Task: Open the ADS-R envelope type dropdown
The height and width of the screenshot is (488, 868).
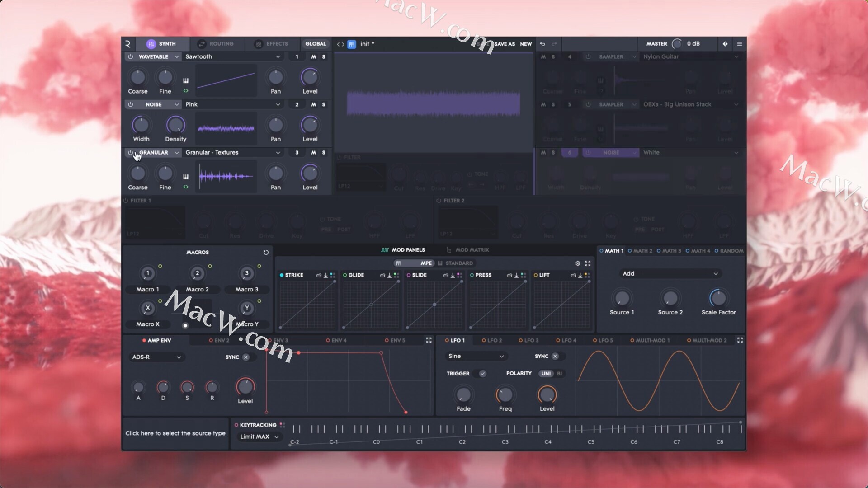Action: coord(156,357)
